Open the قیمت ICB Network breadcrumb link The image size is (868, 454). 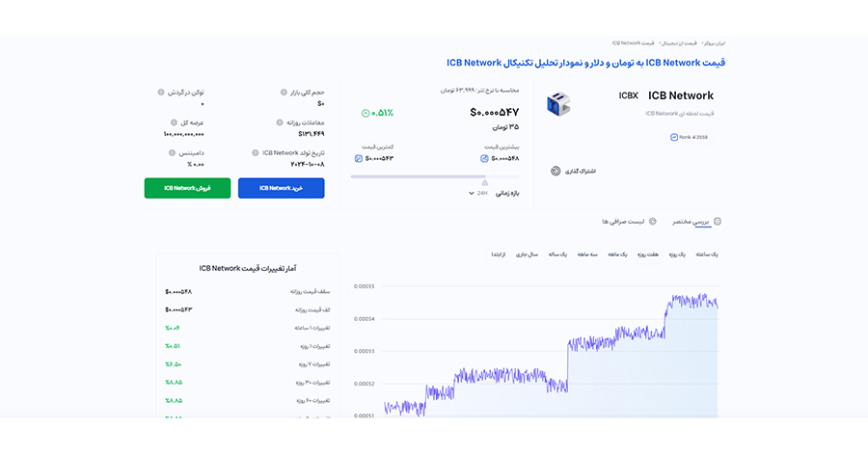pyautogui.click(x=633, y=43)
